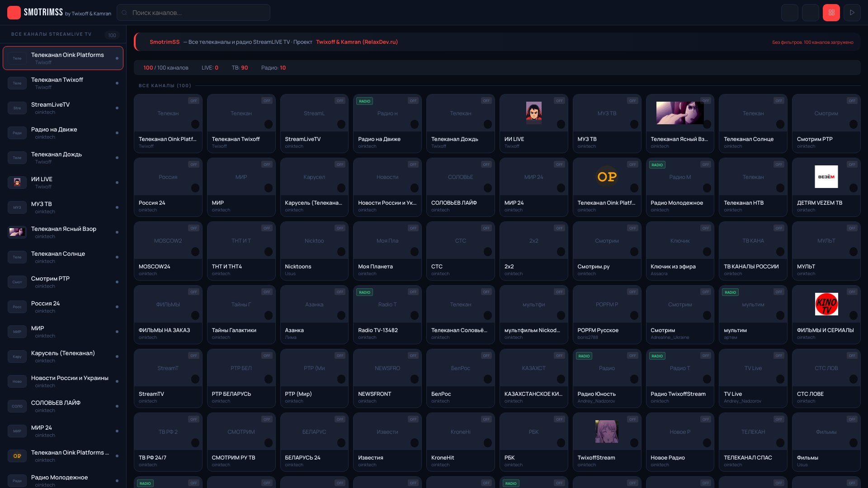Open the Известия channel card
Image resolution: width=868 pixels, height=488 pixels.
[x=387, y=442]
